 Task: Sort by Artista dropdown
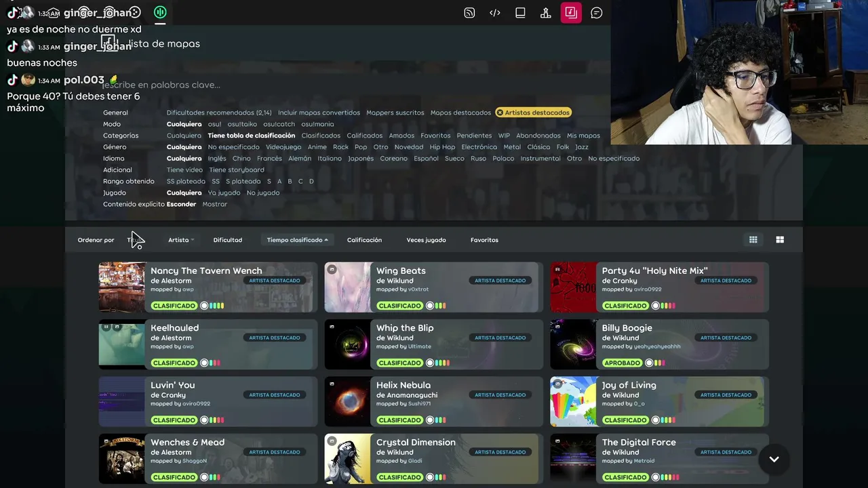coord(181,240)
